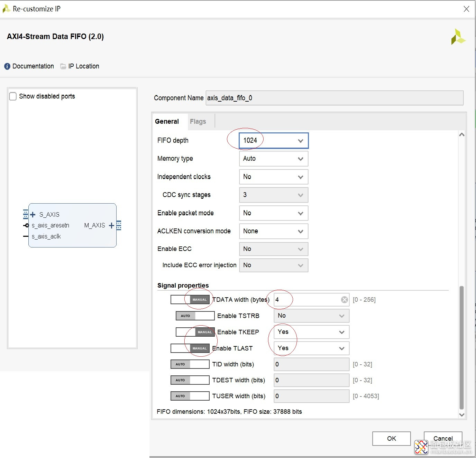476x458 pixels.
Task: Open the Enable ECC dropdown
Action: tap(274, 249)
